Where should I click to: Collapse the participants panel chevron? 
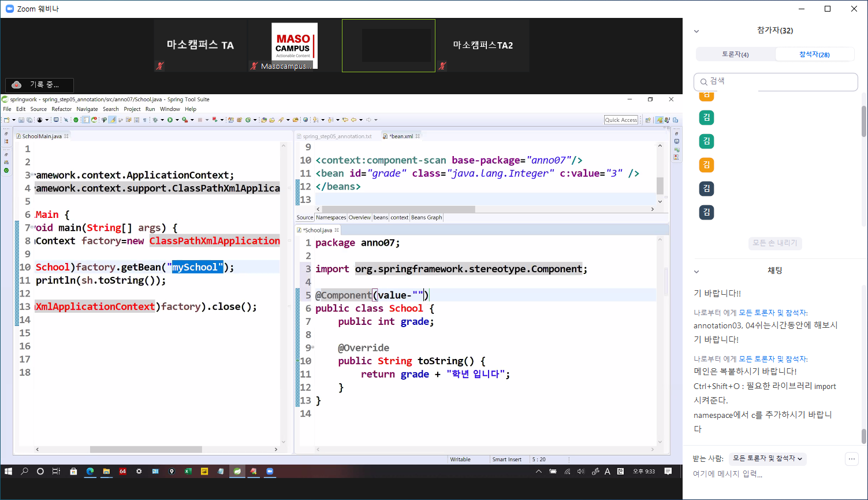coord(696,31)
